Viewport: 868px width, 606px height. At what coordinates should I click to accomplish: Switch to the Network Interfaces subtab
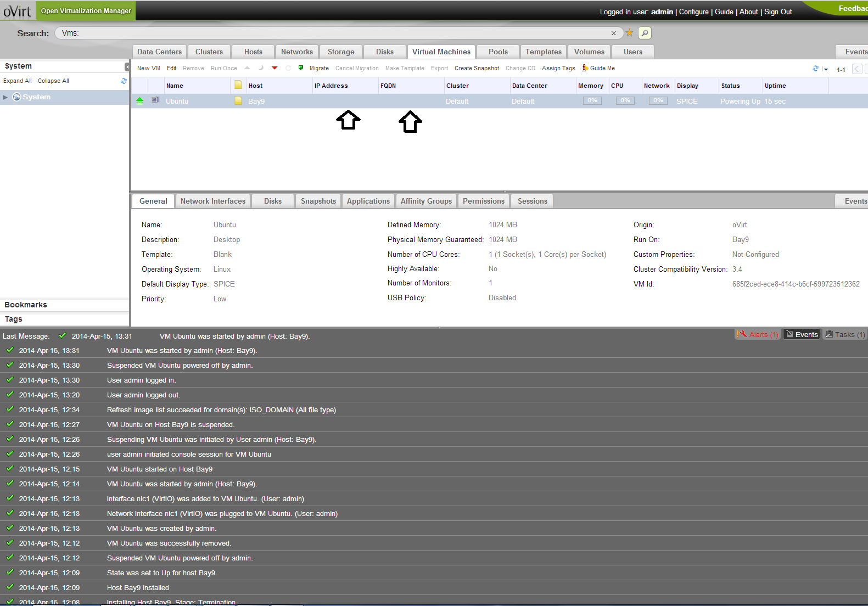213,201
